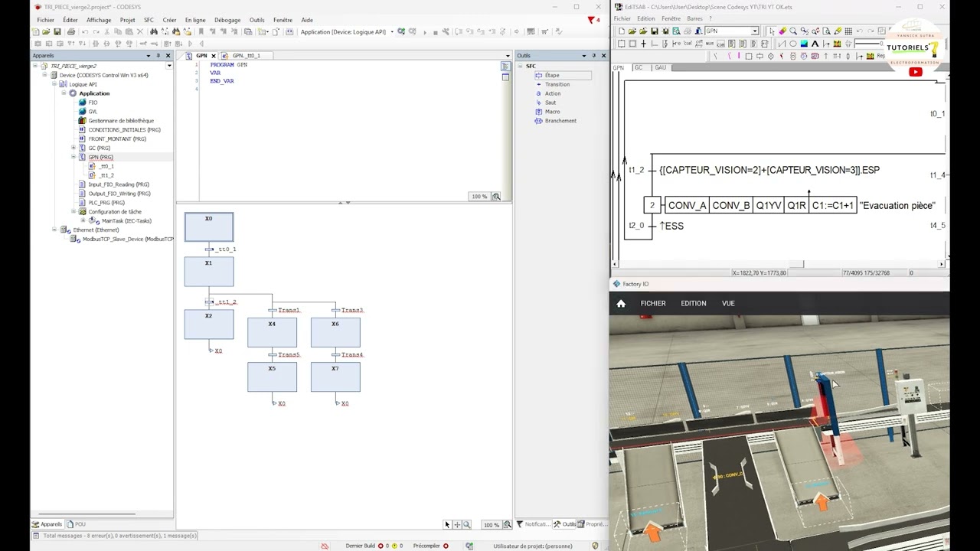Image resolution: width=980 pixels, height=551 pixels.
Task: Click the New document icon in EdiTSAB toolbar
Action: click(x=622, y=31)
